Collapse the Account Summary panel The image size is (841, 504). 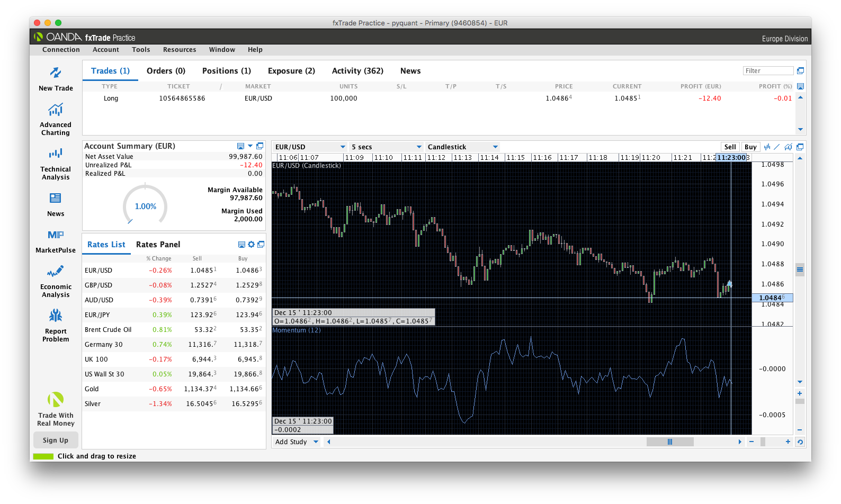241,146
